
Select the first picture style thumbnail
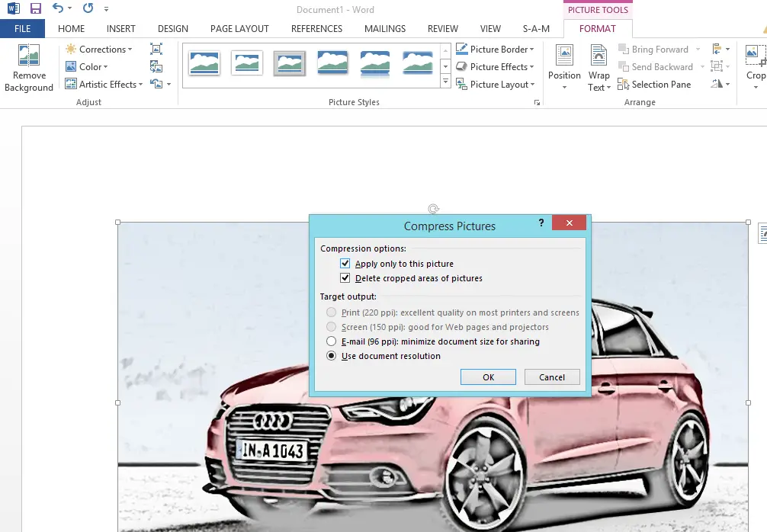pos(204,63)
